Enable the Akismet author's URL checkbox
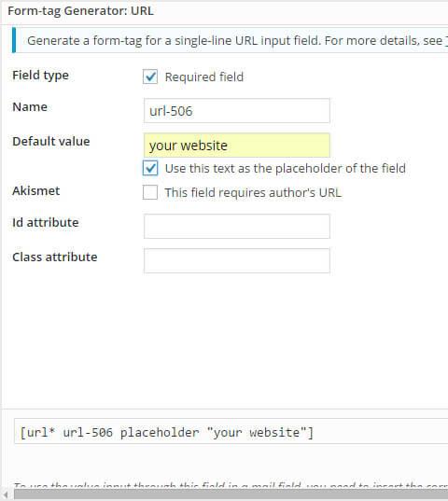 tap(150, 192)
